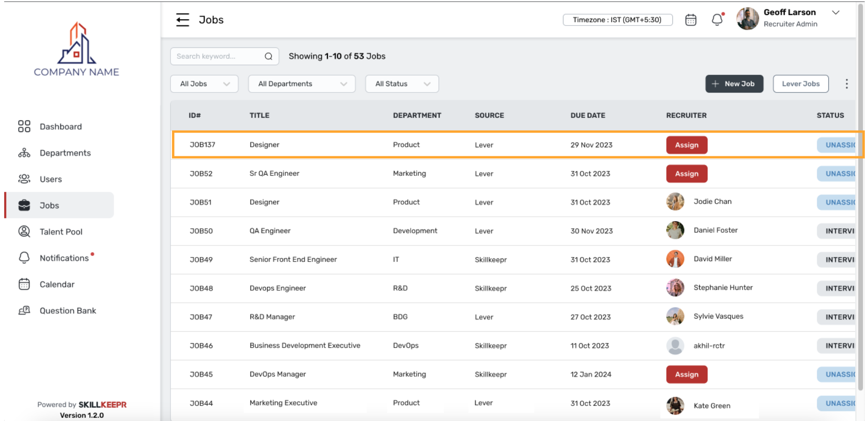868x421 pixels.
Task: Click the search magnifier icon
Action: [269, 56]
